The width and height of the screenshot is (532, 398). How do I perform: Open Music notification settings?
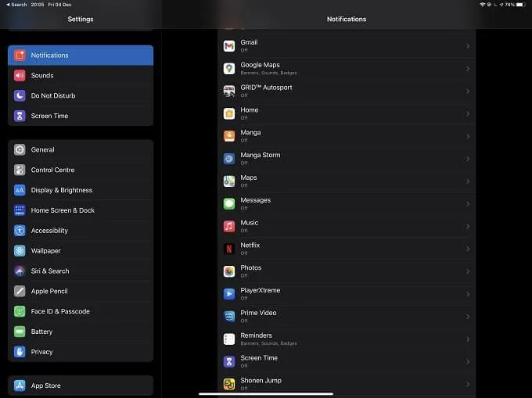coord(347,227)
